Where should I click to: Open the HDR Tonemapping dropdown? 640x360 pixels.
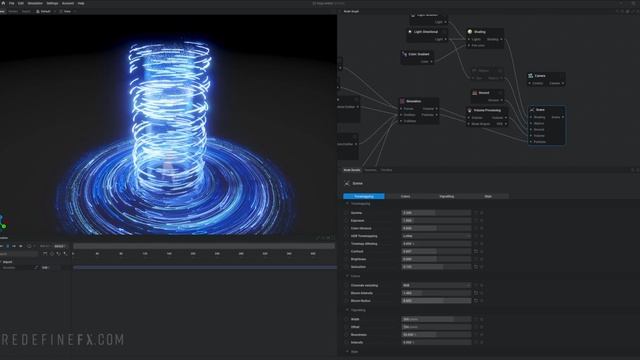[436, 236]
